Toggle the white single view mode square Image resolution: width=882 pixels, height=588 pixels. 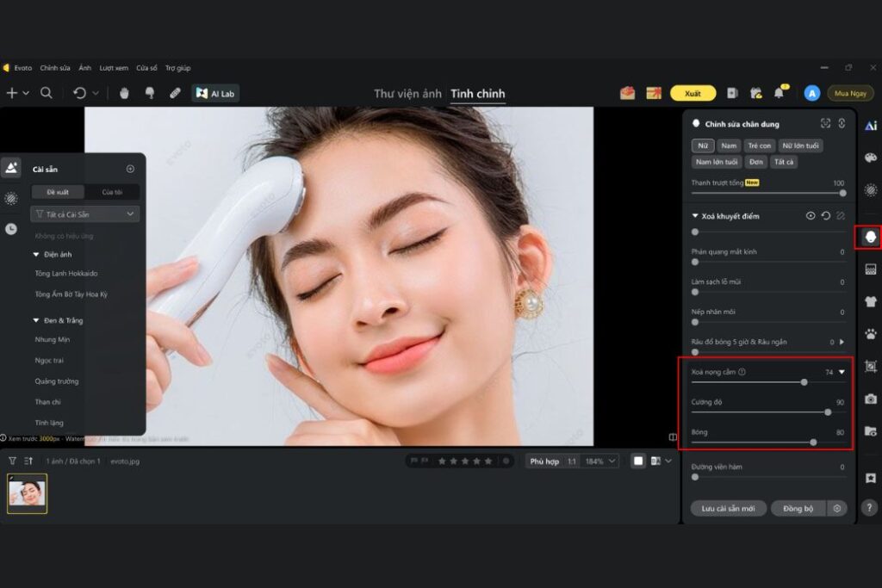click(638, 461)
